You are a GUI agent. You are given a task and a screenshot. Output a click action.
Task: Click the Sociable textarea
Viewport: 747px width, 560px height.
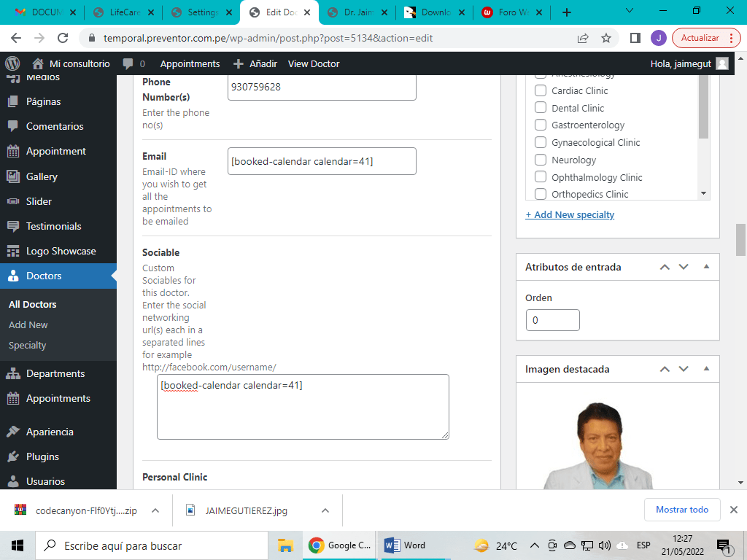click(x=303, y=407)
